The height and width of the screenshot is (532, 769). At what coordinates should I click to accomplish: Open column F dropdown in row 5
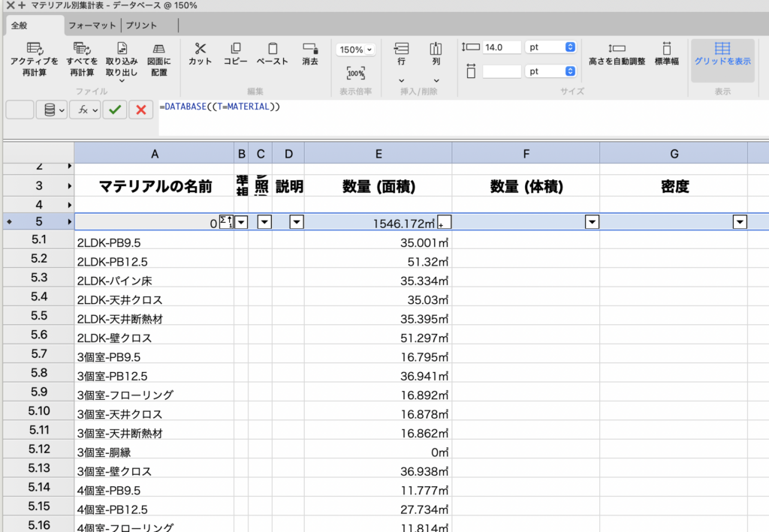(592, 222)
